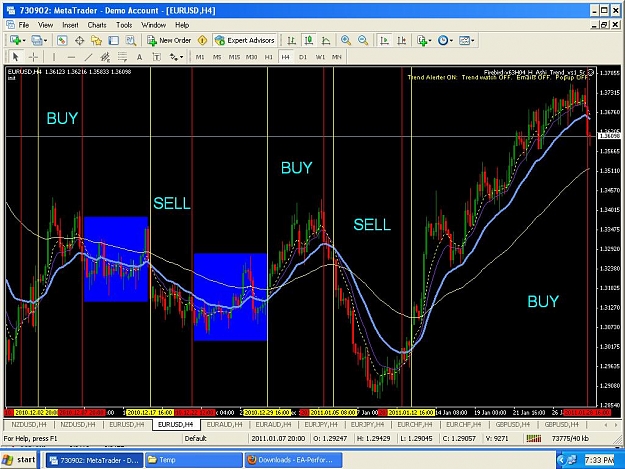Switch chart to Candlesticks style
Viewport: 625px width, 469px height.
pyautogui.click(x=309, y=40)
